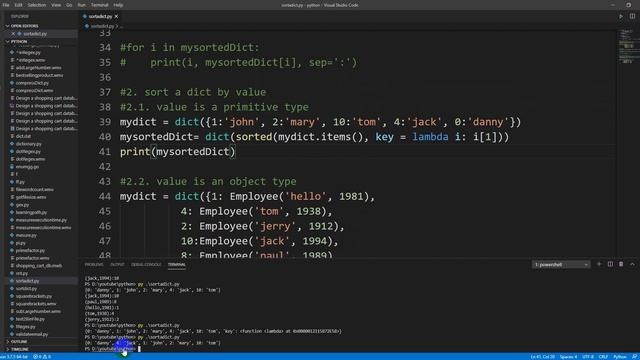Open errors and warnings count in status bar
Image resolution: width=640 pixels, height=360 pixels.
(x=42, y=357)
